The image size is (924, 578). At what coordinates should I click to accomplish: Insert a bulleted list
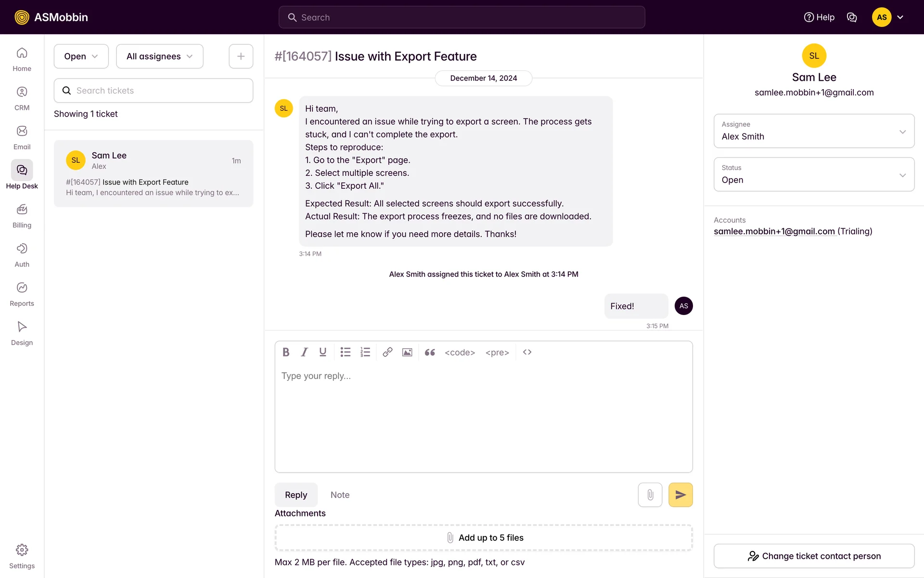(345, 352)
